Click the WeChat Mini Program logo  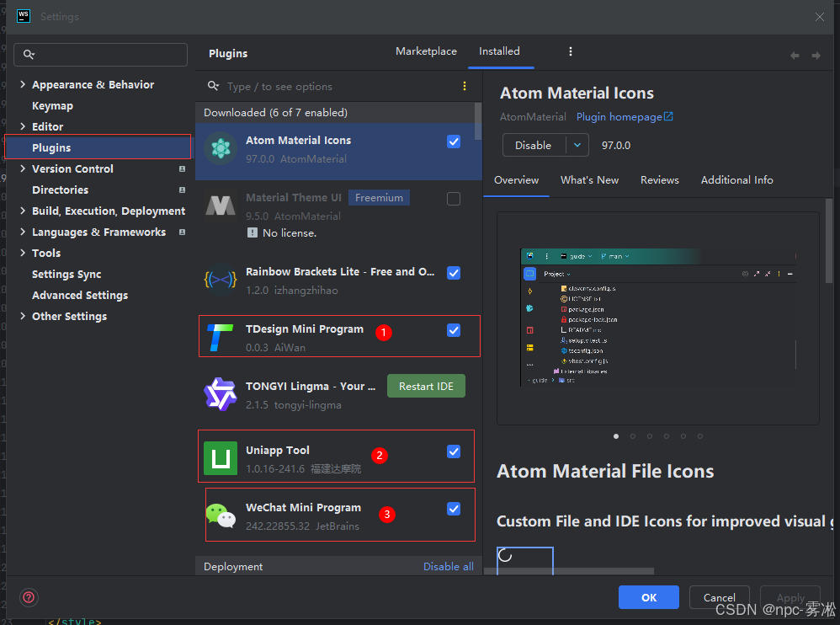coord(221,515)
